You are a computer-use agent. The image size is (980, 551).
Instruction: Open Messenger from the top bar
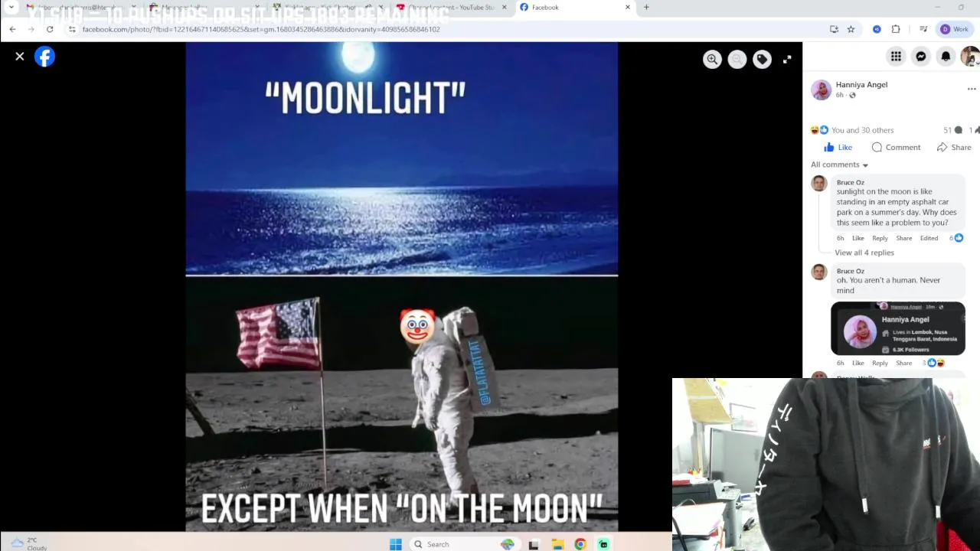[921, 57]
